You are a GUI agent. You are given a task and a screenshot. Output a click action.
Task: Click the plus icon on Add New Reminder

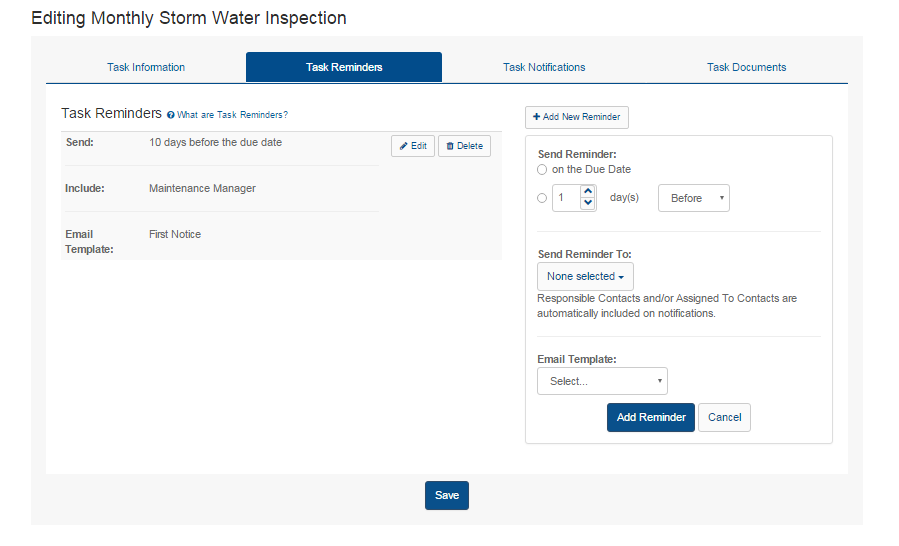[x=536, y=117]
